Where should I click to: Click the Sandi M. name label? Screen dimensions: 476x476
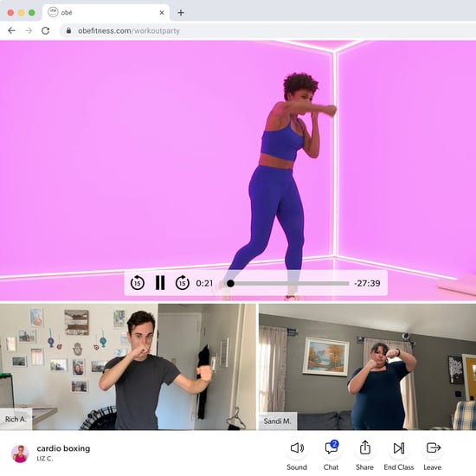(x=278, y=421)
